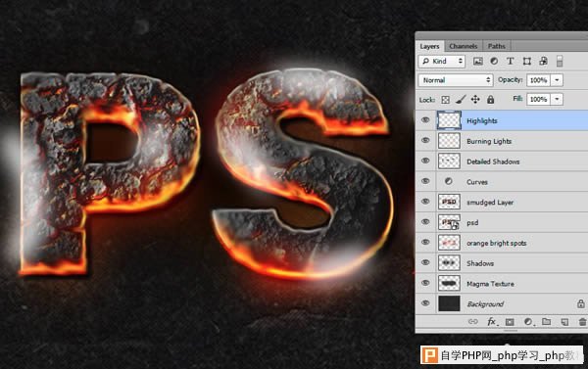Open the layer style fx menu
The height and width of the screenshot is (369, 588).
pyautogui.click(x=492, y=321)
